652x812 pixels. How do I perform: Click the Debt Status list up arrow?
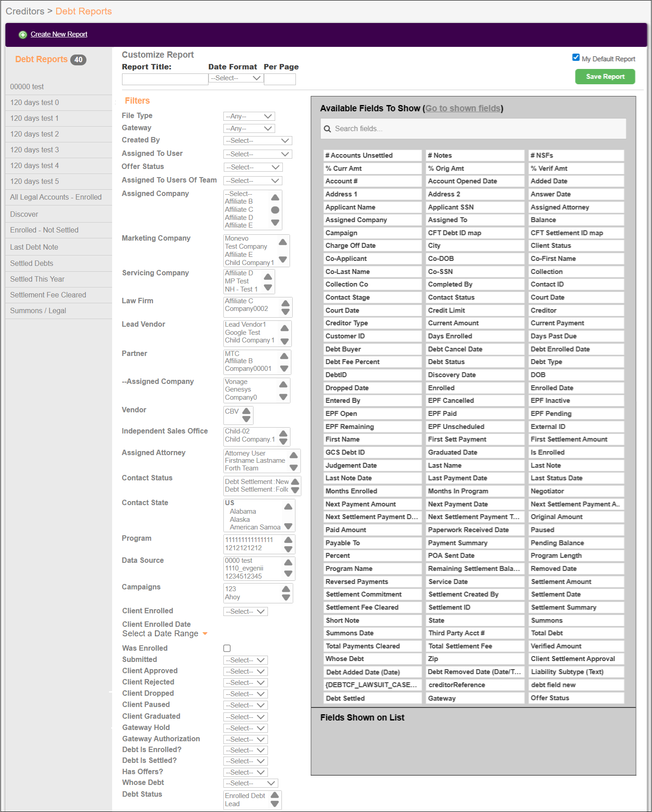pyautogui.click(x=275, y=795)
